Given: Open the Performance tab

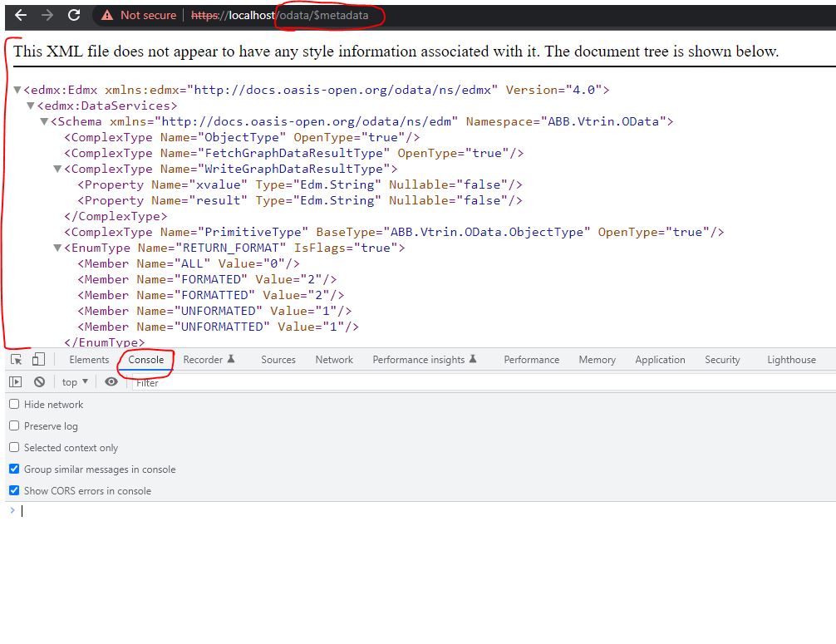Looking at the screenshot, I should pos(532,360).
